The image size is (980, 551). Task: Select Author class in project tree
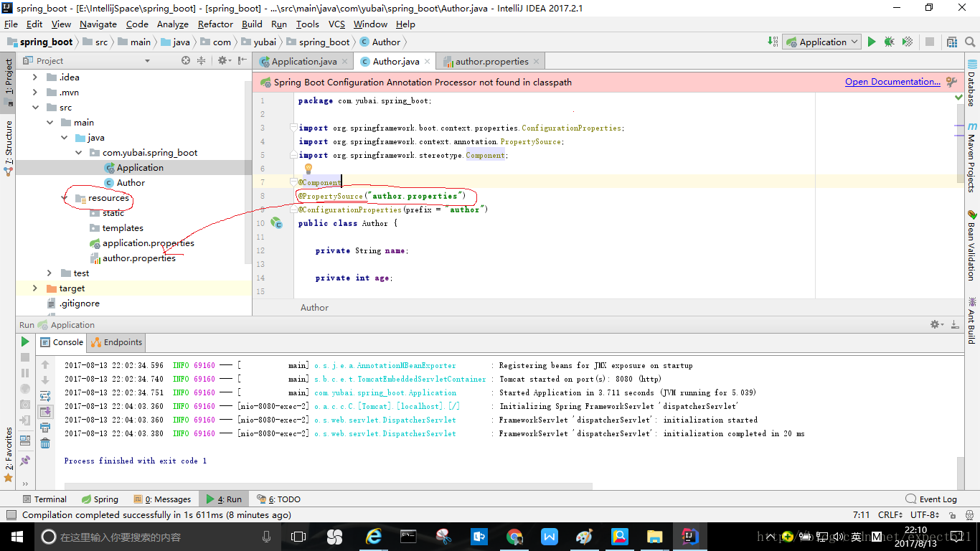[131, 183]
